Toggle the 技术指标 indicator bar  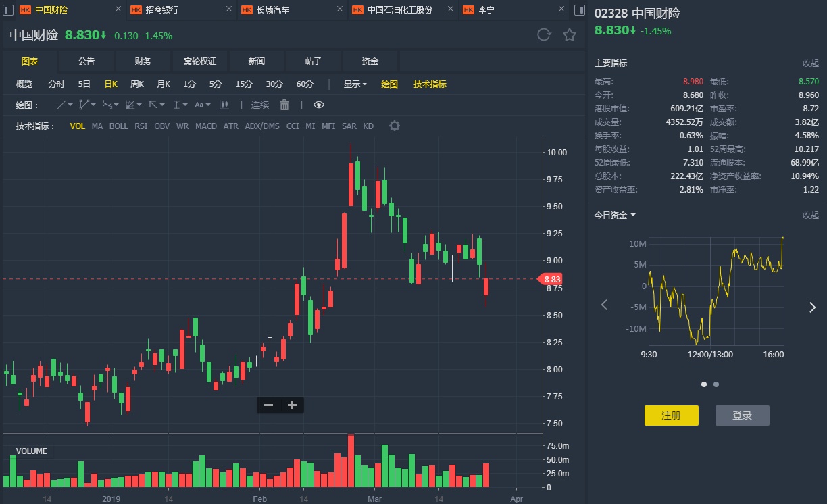pos(430,84)
